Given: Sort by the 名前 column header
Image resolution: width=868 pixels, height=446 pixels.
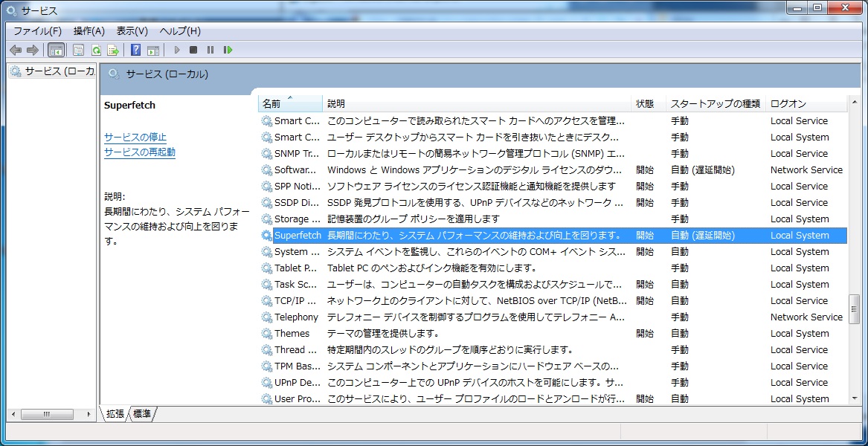Looking at the screenshot, I should coord(291,103).
